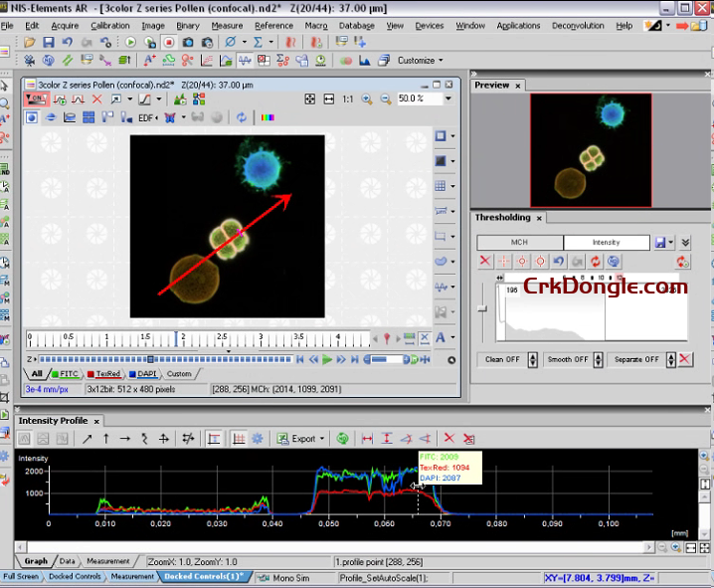Click the MCH button in Thresholding

coord(519,243)
